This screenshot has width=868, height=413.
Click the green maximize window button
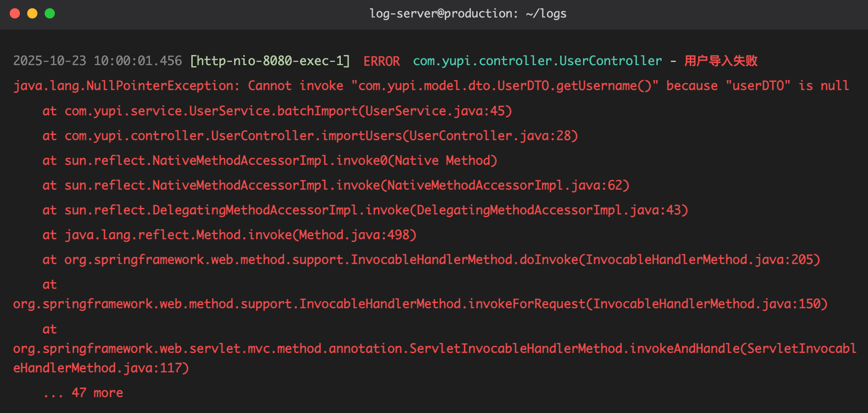tap(50, 14)
